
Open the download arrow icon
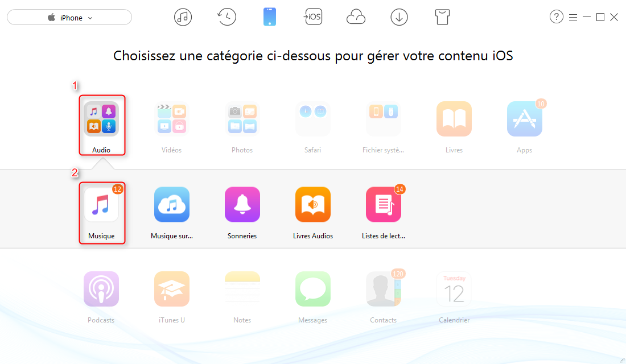[400, 17]
